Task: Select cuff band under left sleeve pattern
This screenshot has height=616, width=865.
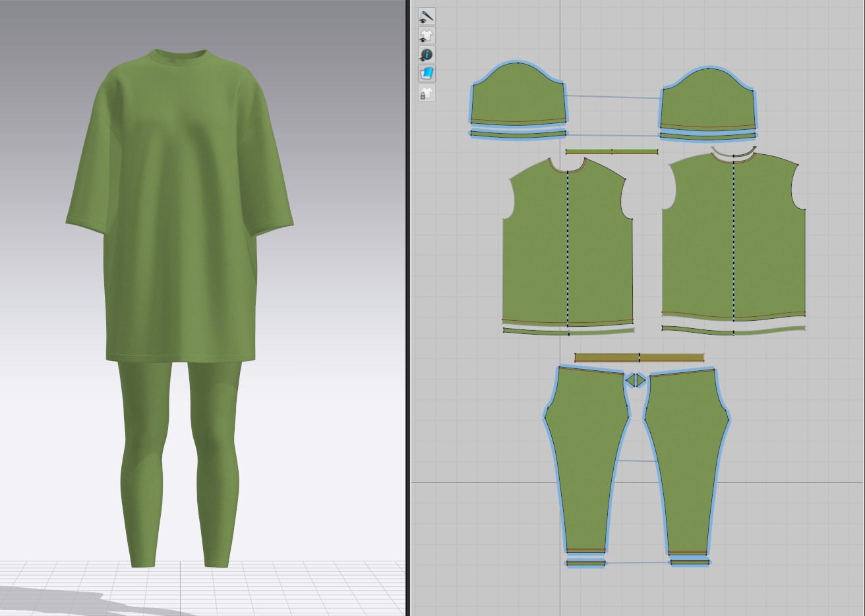Action: [x=518, y=134]
